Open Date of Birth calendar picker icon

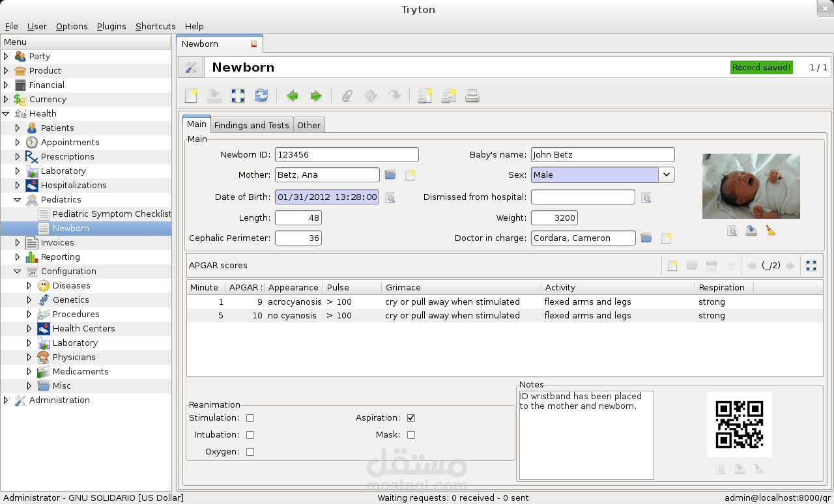pos(390,197)
